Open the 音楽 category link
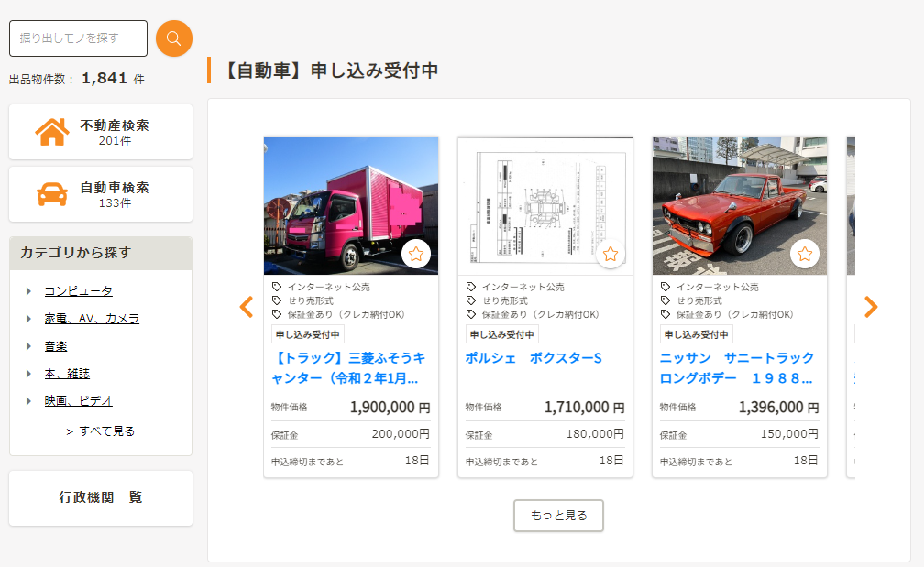The width and height of the screenshot is (924, 567). pyautogui.click(x=56, y=346)
